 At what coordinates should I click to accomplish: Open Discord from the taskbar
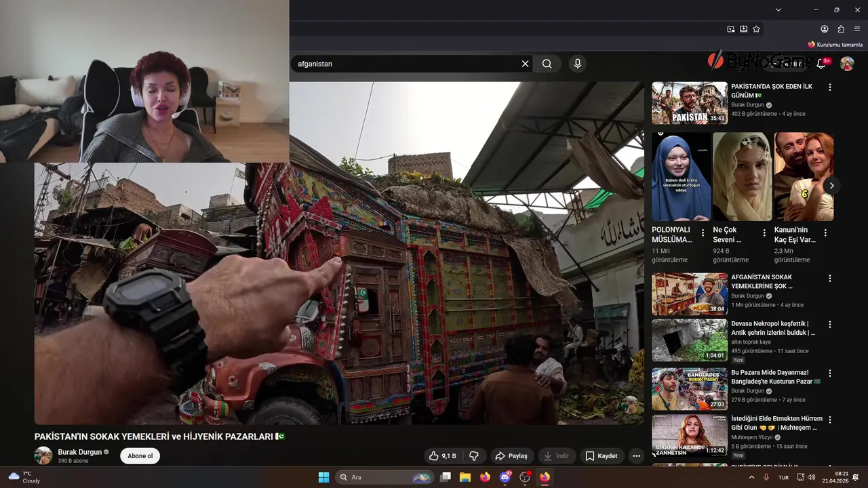[x=505, y=477]
